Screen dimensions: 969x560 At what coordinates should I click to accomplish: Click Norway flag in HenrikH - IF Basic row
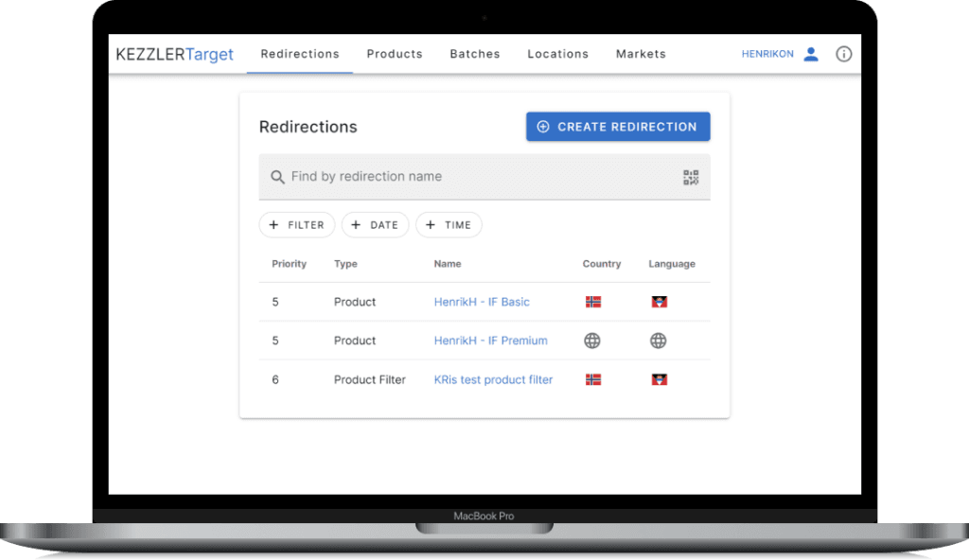click(x=593, y=303)
